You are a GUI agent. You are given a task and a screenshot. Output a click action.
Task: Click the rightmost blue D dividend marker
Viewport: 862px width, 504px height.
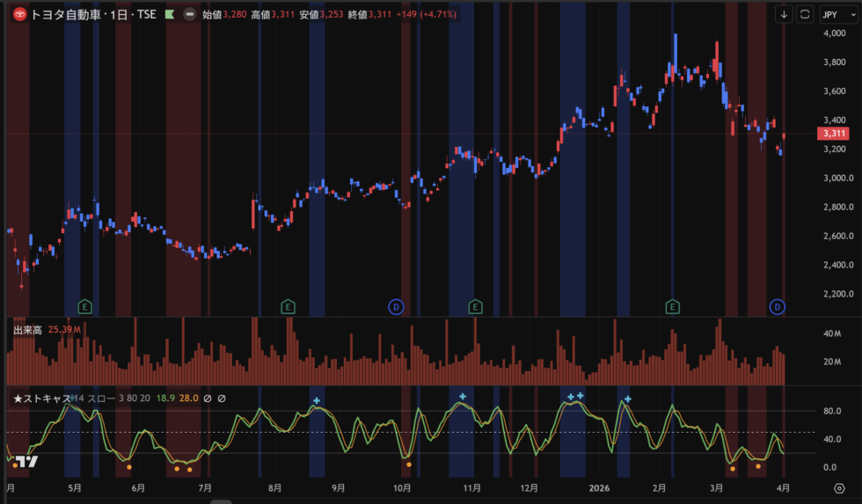778,306
